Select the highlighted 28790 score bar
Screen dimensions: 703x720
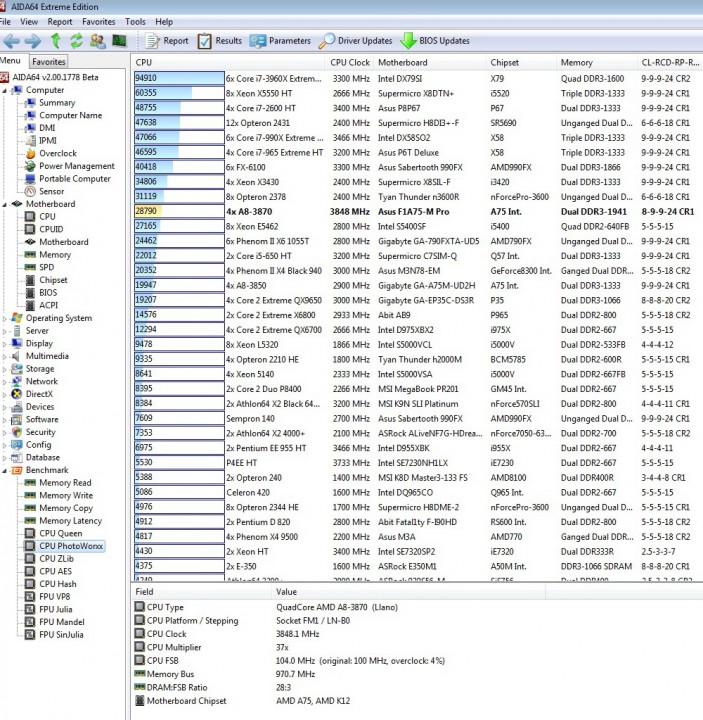(179, 211)
